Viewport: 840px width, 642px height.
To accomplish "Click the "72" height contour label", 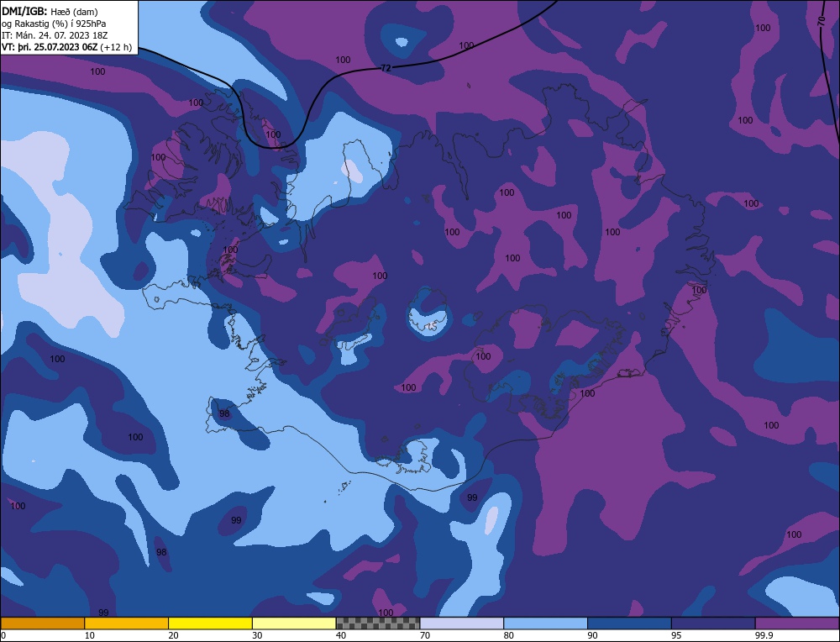I will [386, 68].
